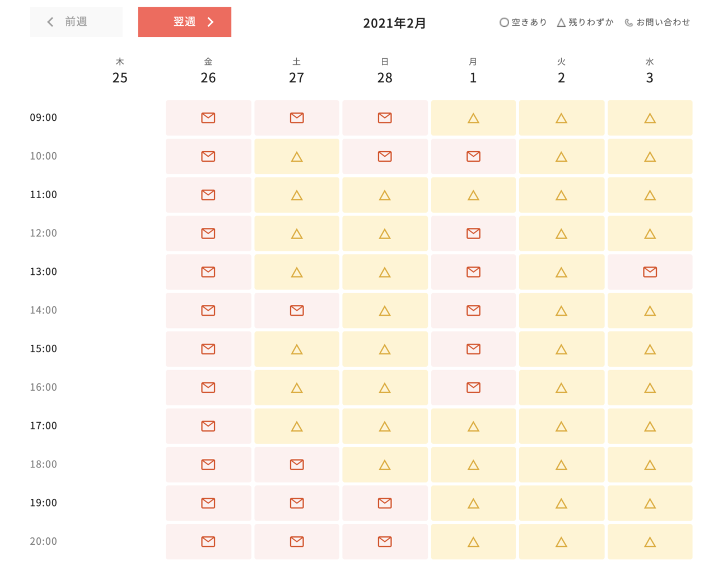Open envelope inquiry Sunday 28 at 10:00
The width and height of the screenshot is (728, 571).
(385, 157)
